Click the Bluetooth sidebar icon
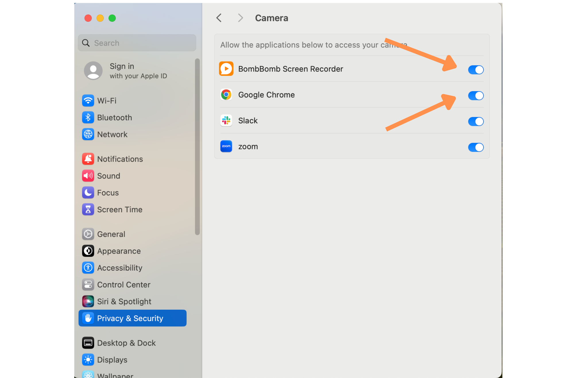Screen dimensions: 588x378 (x=88, y=117)
